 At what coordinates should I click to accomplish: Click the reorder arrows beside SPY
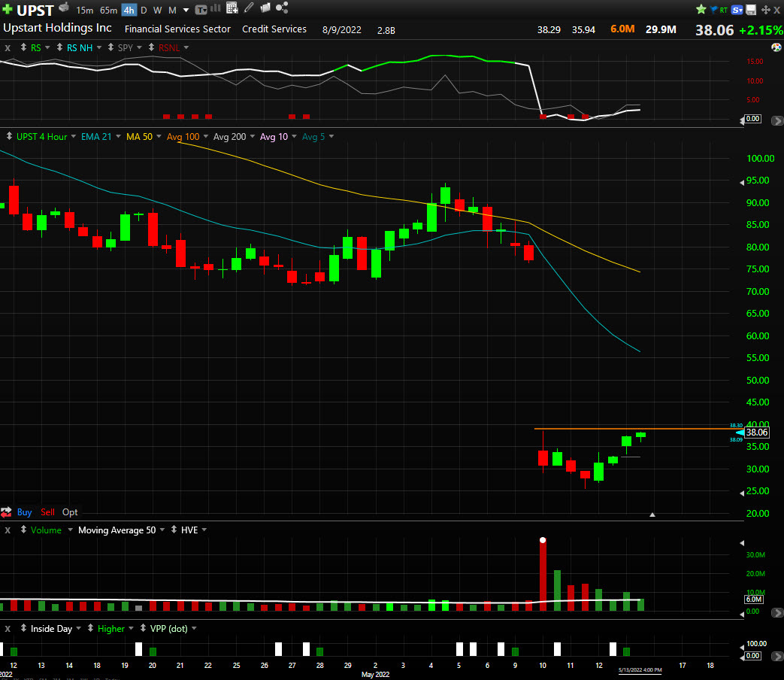(x=110, y=47)
